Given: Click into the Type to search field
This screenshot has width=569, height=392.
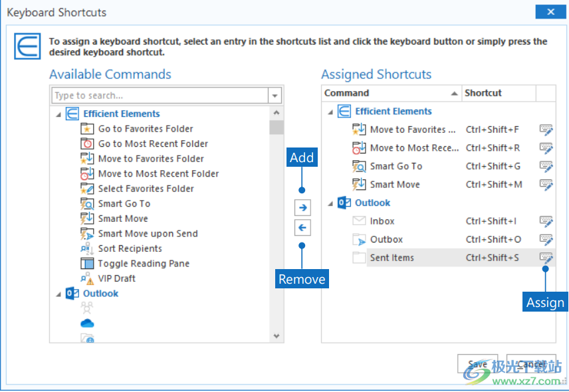Looking at the screenshot, I should [160, 96].
